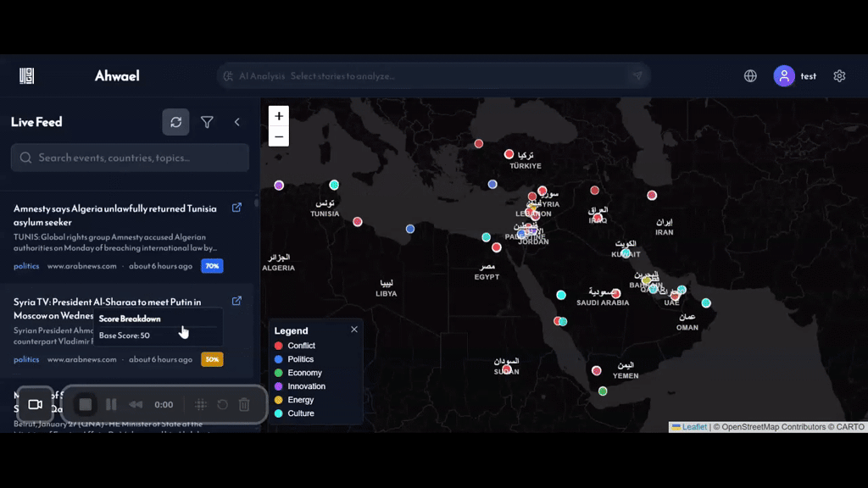Image resolution: width=868 pixels, height=488 pixels.
Task: Click the purple innovation marker near Algeria
Action: pos(279,186)
